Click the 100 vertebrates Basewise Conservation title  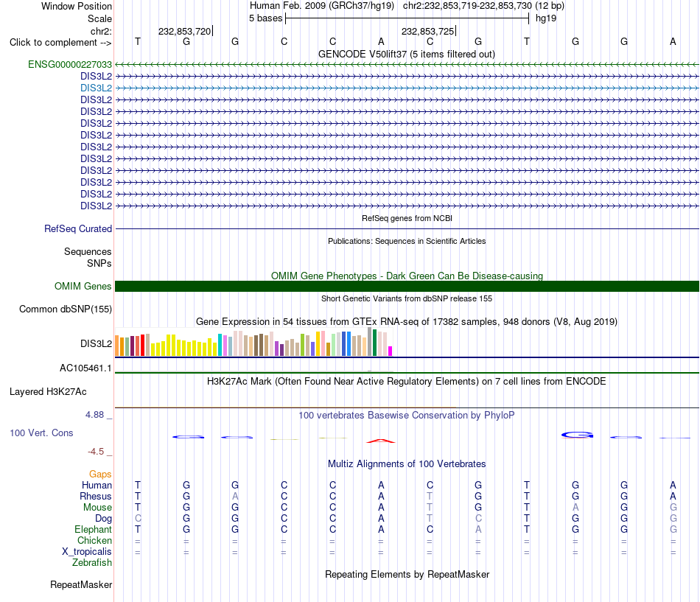(x=407, y=416)
